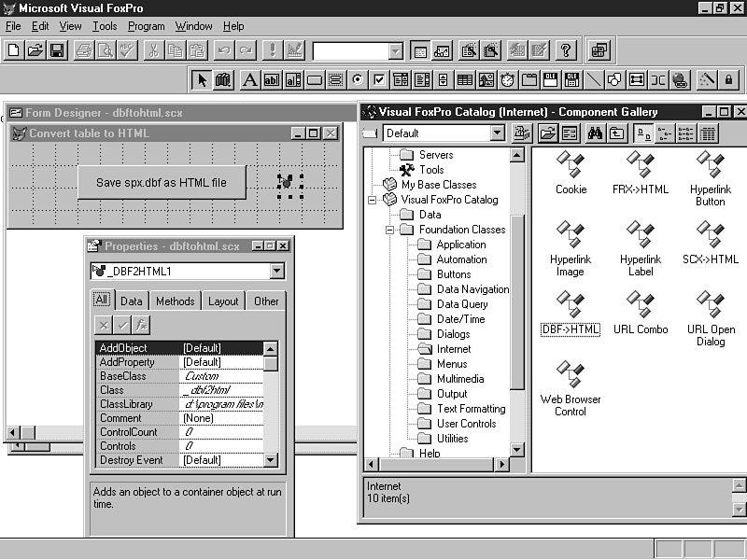Switch to the Methods tab in Properties
Screen dimensions: 747x560
click(x=175, y=301)
